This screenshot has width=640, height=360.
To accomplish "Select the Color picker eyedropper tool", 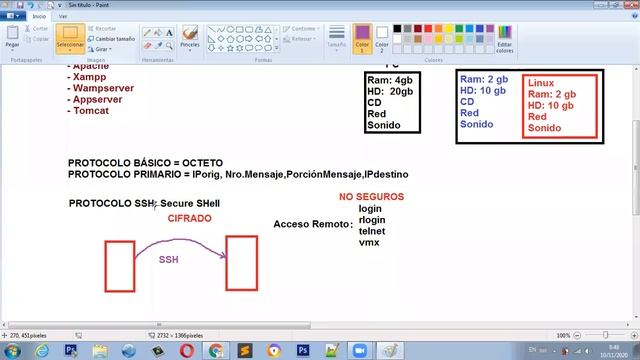I will pos(158,45).
